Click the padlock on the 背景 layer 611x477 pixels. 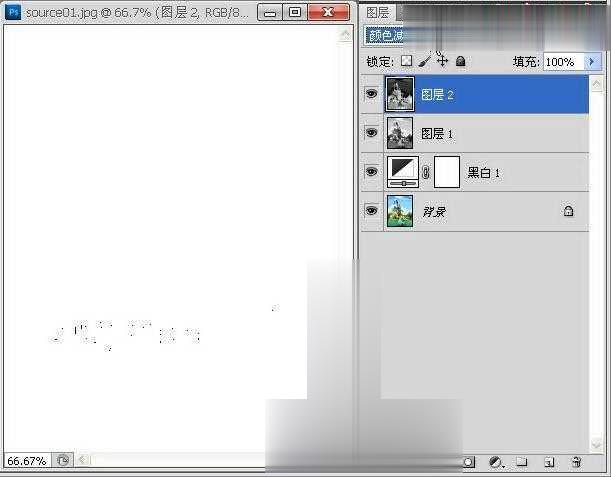(569, 211)
